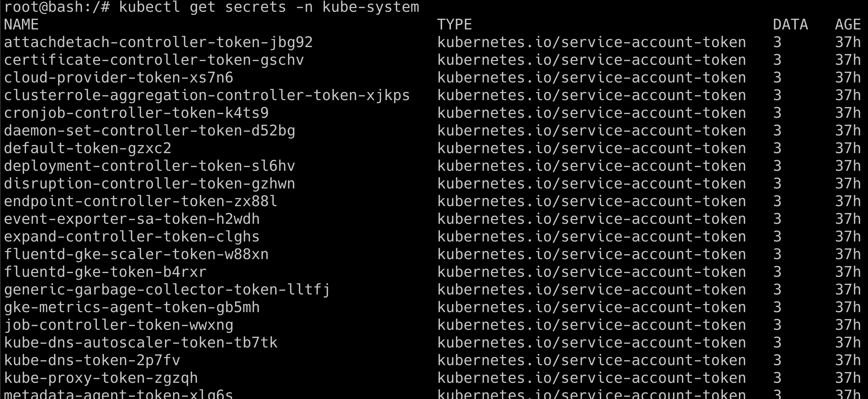Click the type text of kube-proxy-token-zgzqh row
Screen dimensions: 868x399
[x=592, y=378]
